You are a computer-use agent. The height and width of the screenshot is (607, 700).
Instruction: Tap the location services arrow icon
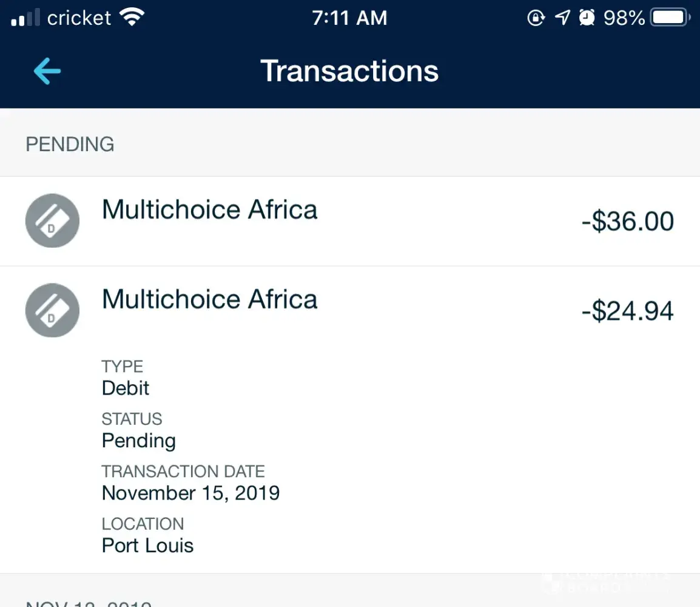[563, 18]
